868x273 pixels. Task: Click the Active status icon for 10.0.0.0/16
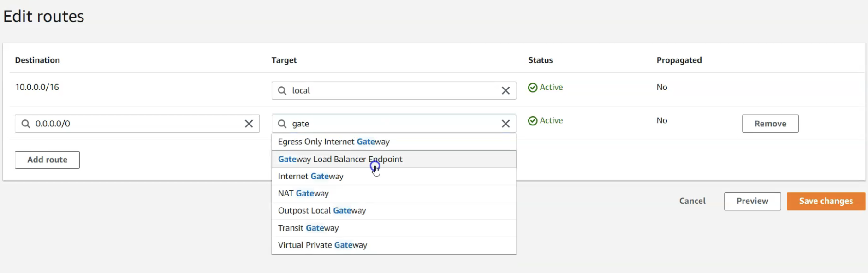click(x=533, y=88)
